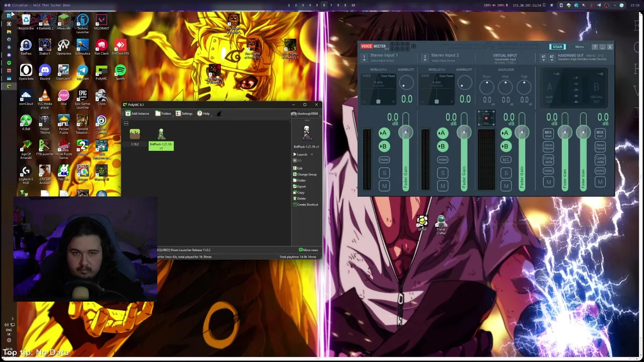Open the A2 hardware out selector
This screenshot has height=362, width=644.
tap(551, 57)
